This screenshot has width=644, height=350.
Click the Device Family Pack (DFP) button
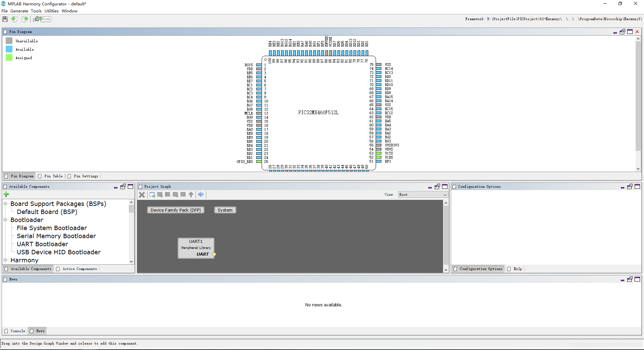[x=175, y=210]
